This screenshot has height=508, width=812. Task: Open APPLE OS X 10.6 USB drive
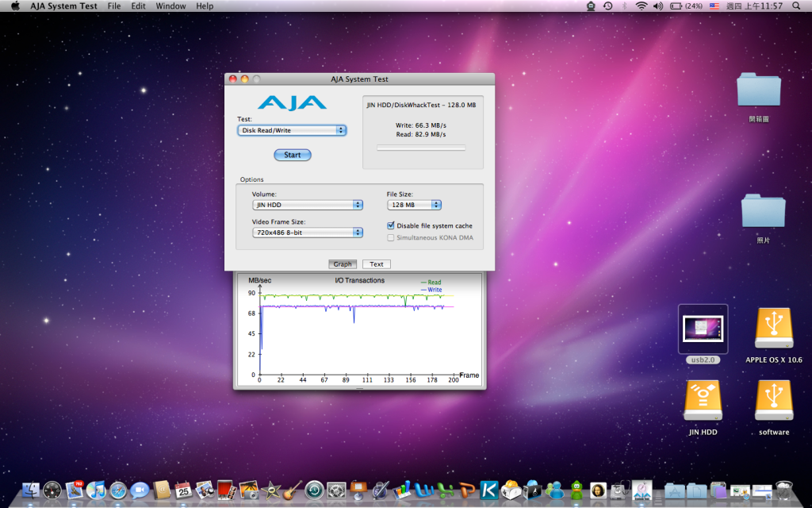[x=774, y=328]
